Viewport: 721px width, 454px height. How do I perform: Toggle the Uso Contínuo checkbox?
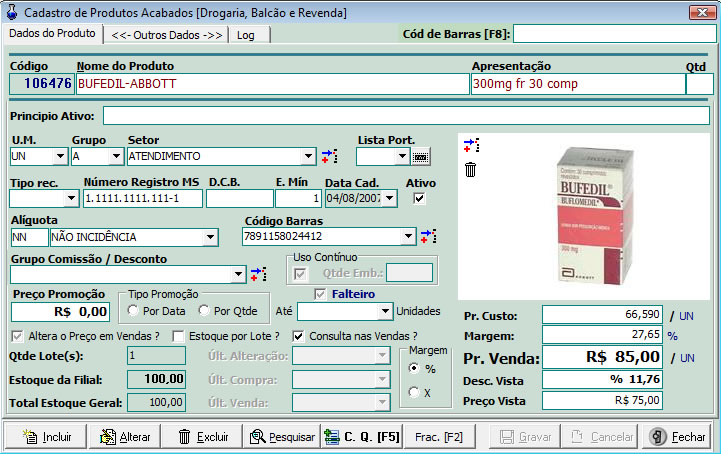coord(300,274)
